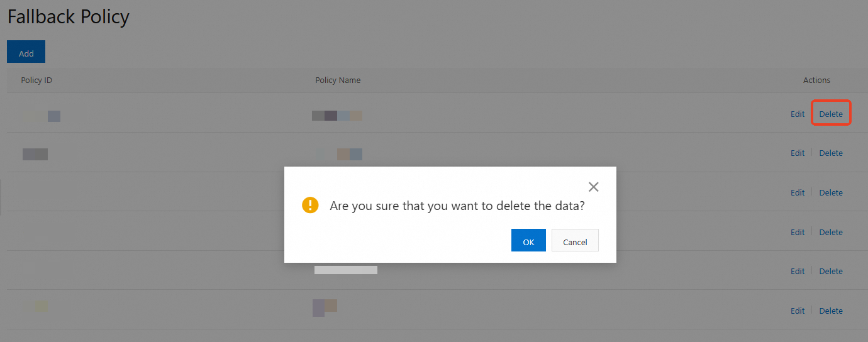Edit the sixth policy row
The height and width of the screenshot is (342, 868).
coord(798,311)
